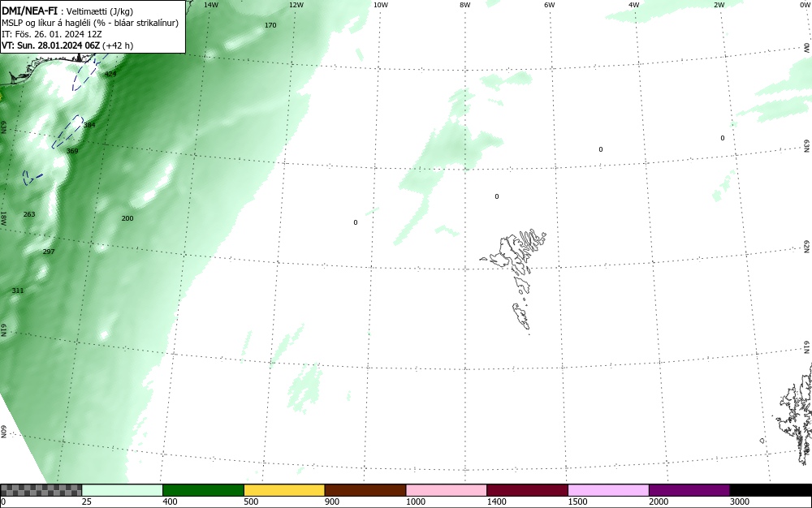Screen dimensions: 812x508
Task: Select the "IT: Fös. 26. 01. 2024 12Z" line
Action: (52, 34)
